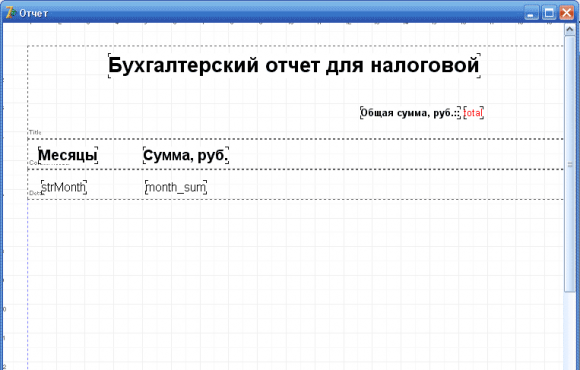Click the empty grid area below the detail band
Image resolution: width=580 pixels, height=370 pixels.
(295, 284)
